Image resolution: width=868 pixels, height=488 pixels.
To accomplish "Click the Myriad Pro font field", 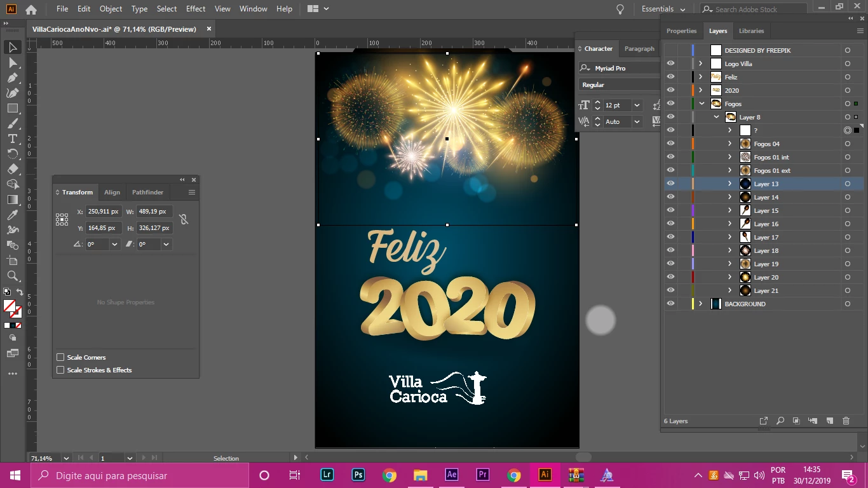I will [x=620, y=68].
